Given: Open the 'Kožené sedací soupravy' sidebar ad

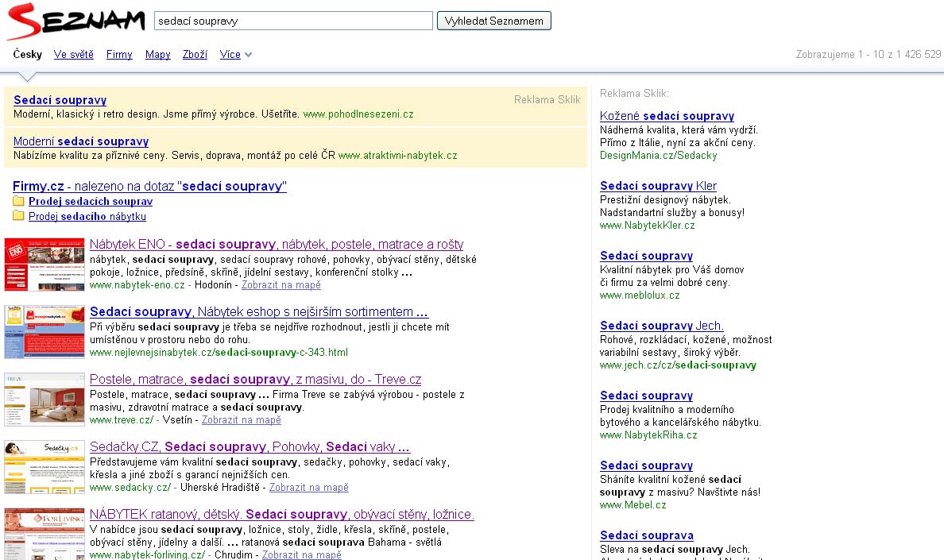Looking at the screenshot, I should point(667,115).
